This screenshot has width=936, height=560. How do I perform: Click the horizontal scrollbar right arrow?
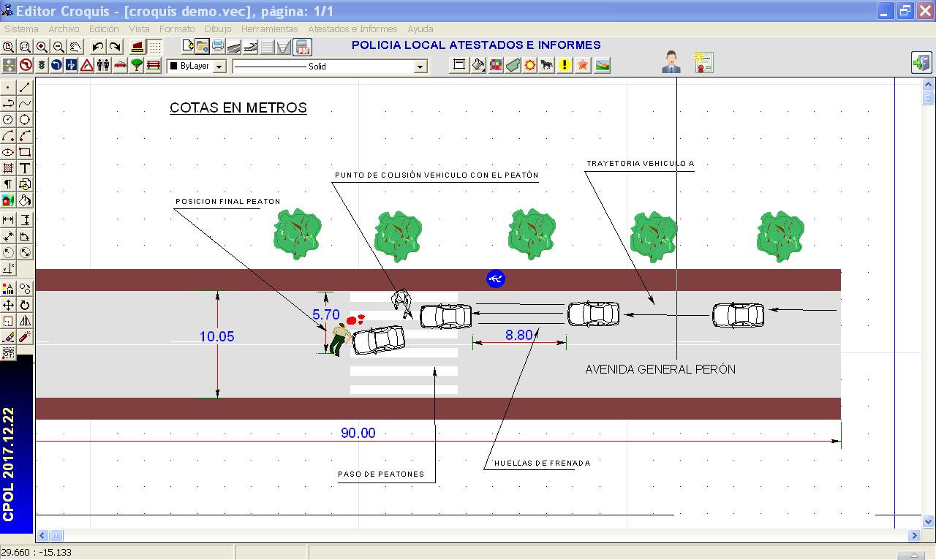coord(914,536)
